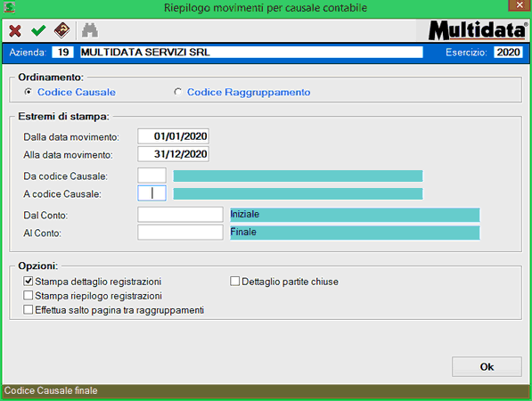This screenshot has height=401, width=532.
Task: Click Alla data movimento date field
Action: [x=173, y=154]
